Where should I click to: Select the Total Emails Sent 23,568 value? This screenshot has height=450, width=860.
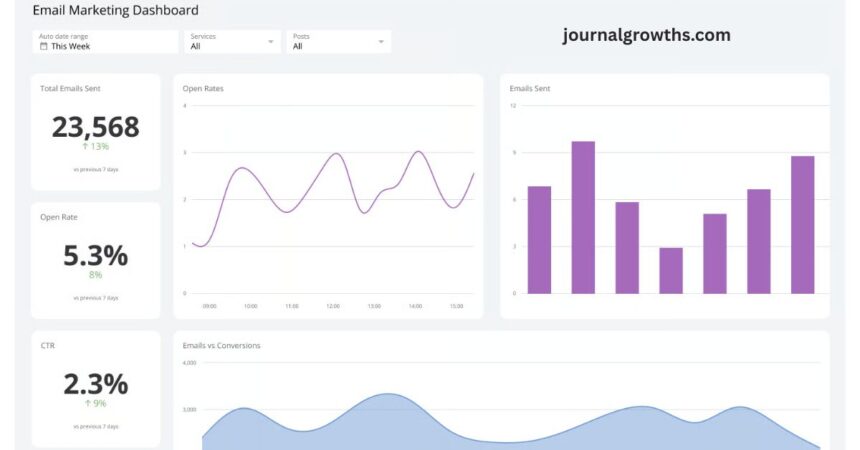tap(95, 127)
